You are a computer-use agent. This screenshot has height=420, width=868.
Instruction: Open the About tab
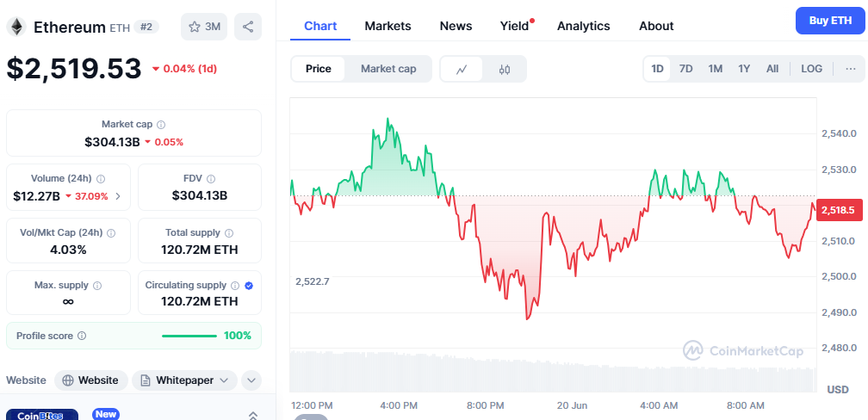click(x=656, y=26)
